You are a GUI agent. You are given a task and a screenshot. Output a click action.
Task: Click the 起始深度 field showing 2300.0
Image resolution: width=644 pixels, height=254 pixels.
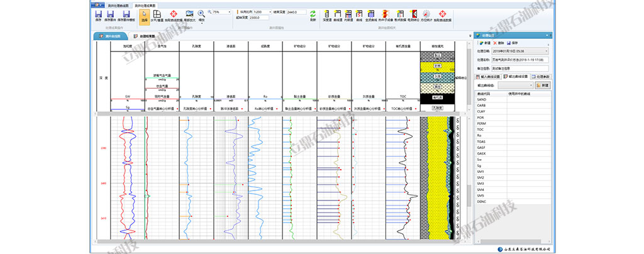(x=260, y=18)
